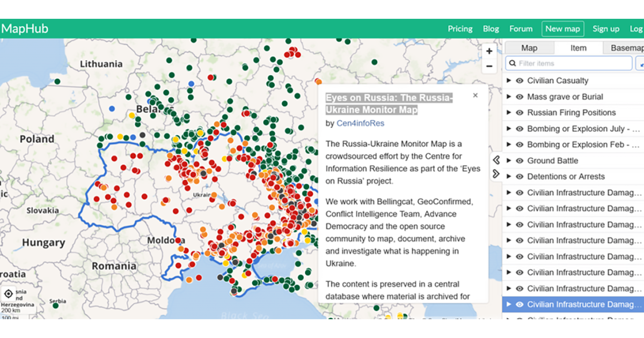
Task: Expand the Russian Firing Positions group
Action: pyautogui.click(x=509, y=113)
